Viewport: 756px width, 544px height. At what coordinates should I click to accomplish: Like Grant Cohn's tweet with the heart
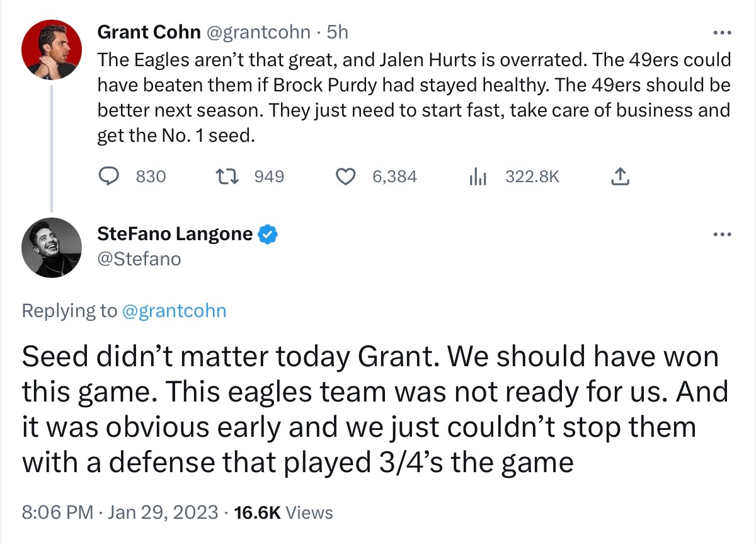pyautogui.click(x=345, y=177)
